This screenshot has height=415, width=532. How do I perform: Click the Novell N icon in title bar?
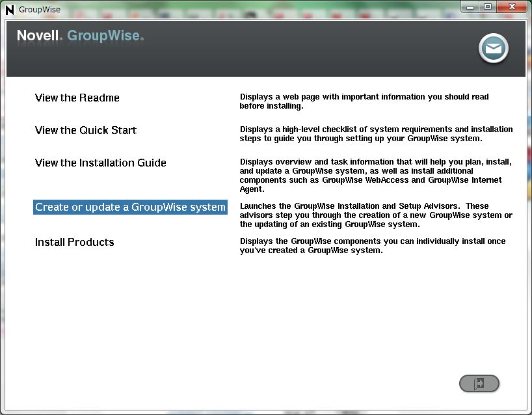(x=10, y=10)
